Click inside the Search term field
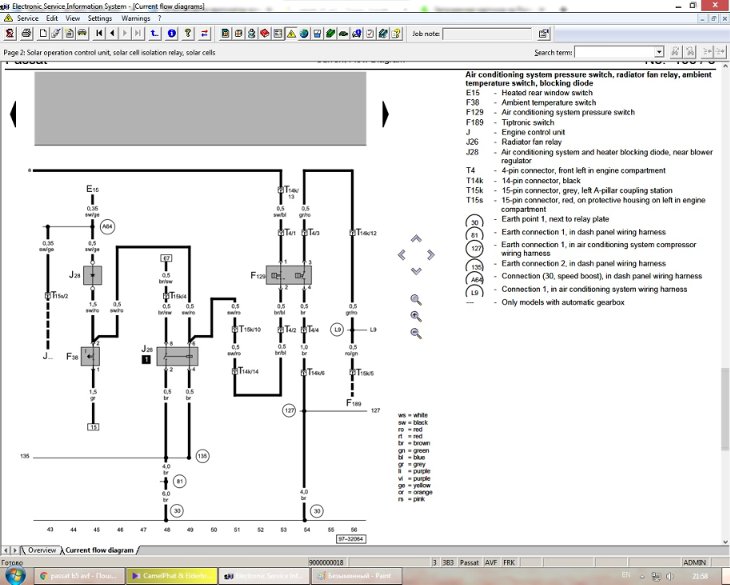The height and width of the screenshot is (585, 730). 615,52
